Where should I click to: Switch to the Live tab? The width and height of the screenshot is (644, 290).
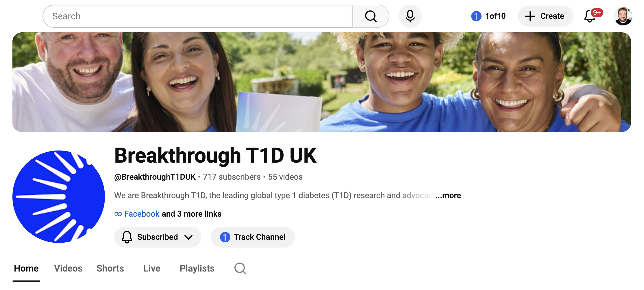[x=152, y=268]
